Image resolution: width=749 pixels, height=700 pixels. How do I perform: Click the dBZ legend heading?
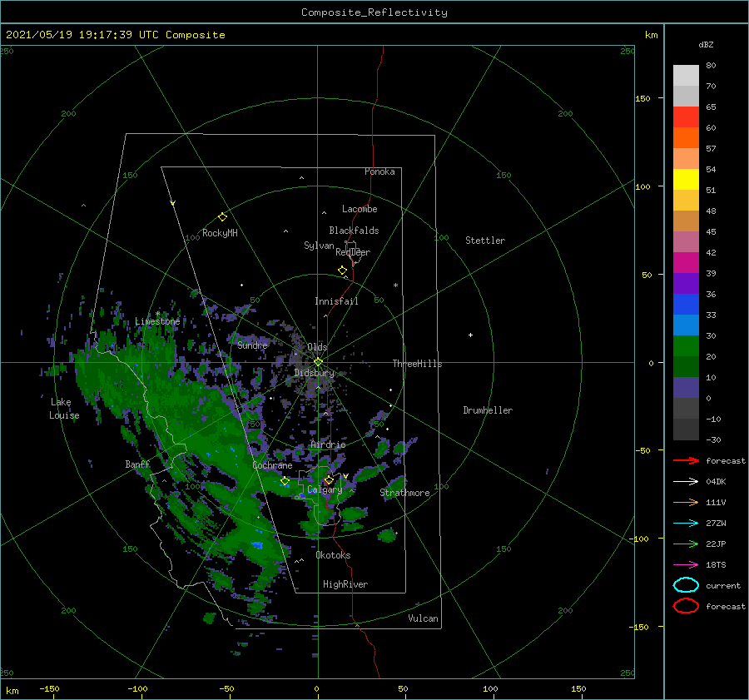pyautogui.click(x=706, y=44)
